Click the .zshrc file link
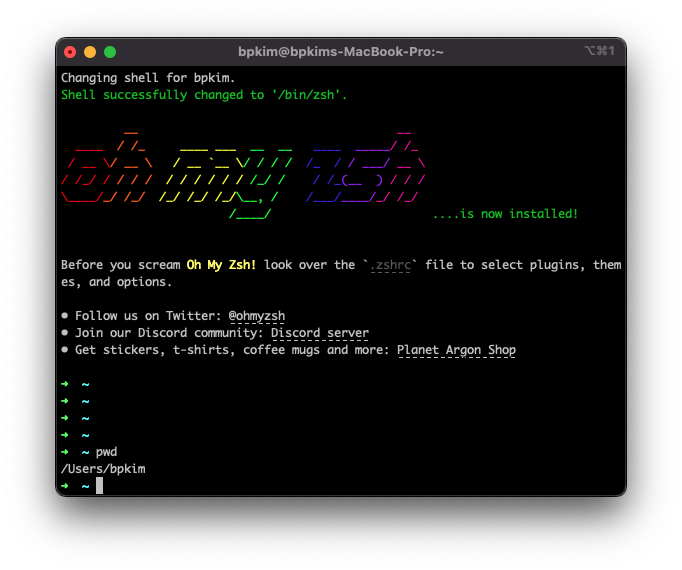 pos(391,265)
